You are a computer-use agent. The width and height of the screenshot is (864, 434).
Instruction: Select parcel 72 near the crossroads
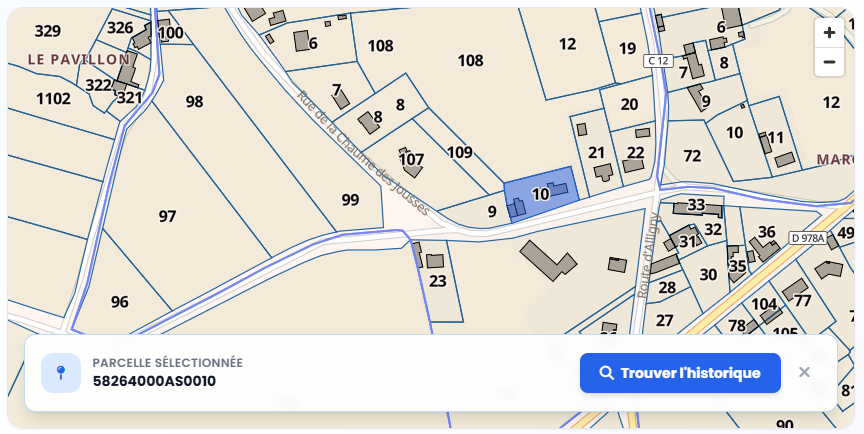pos(692,156)
